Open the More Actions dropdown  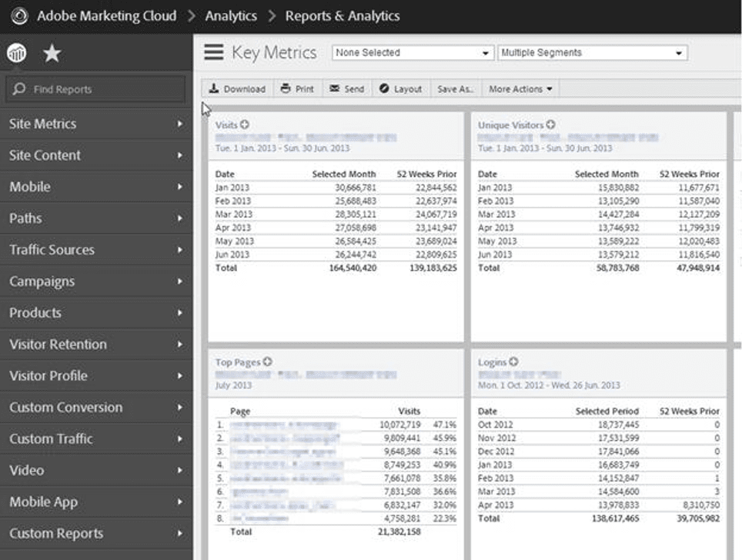[x=520, y=88]
